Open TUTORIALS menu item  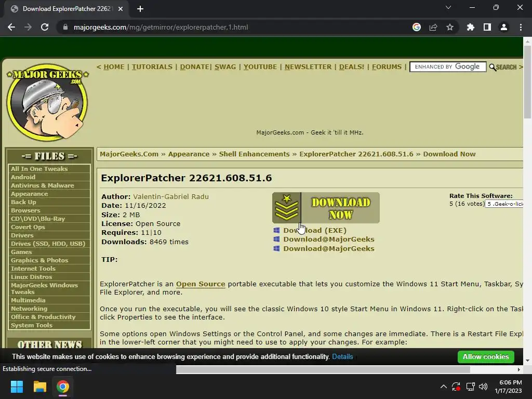click(152, 67)
